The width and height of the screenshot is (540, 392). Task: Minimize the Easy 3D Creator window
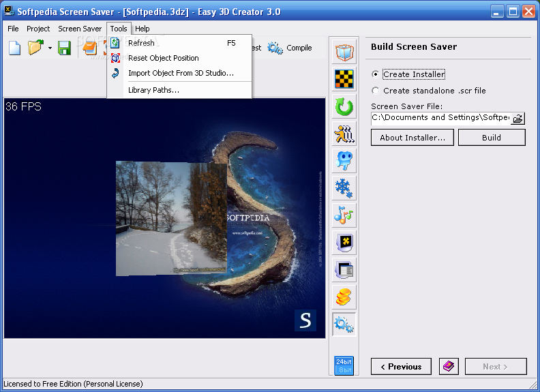[x=496, y=12]
